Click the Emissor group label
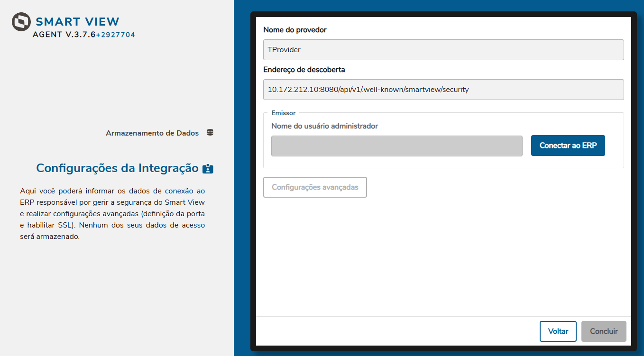This screenshot has height=356, width=644. click(x=284, y=113)
